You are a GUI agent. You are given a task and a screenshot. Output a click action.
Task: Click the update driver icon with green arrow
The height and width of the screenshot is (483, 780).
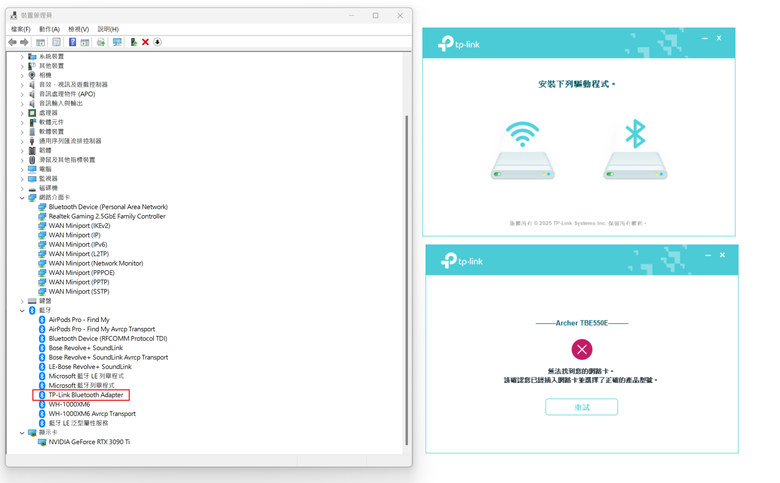(x=133, y=42)
